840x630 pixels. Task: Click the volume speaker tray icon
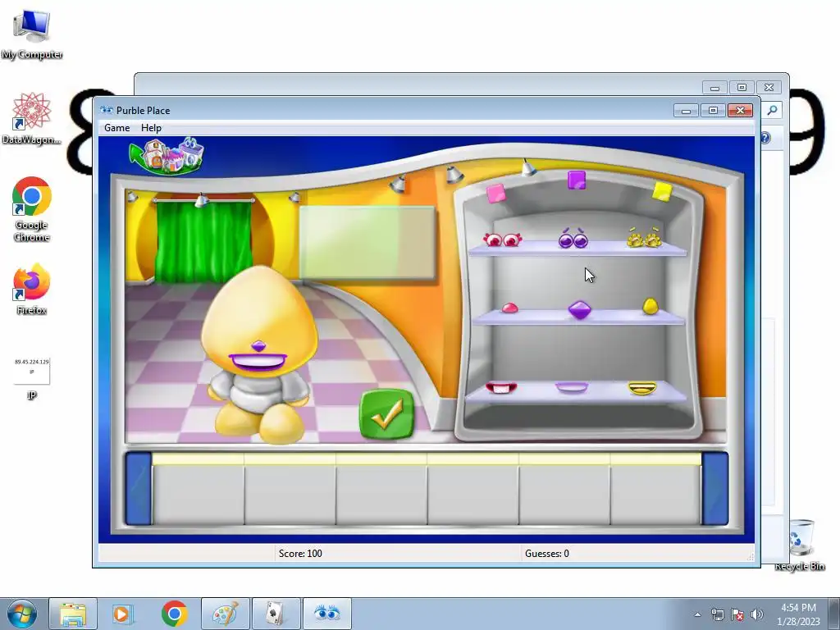(756, 614)
